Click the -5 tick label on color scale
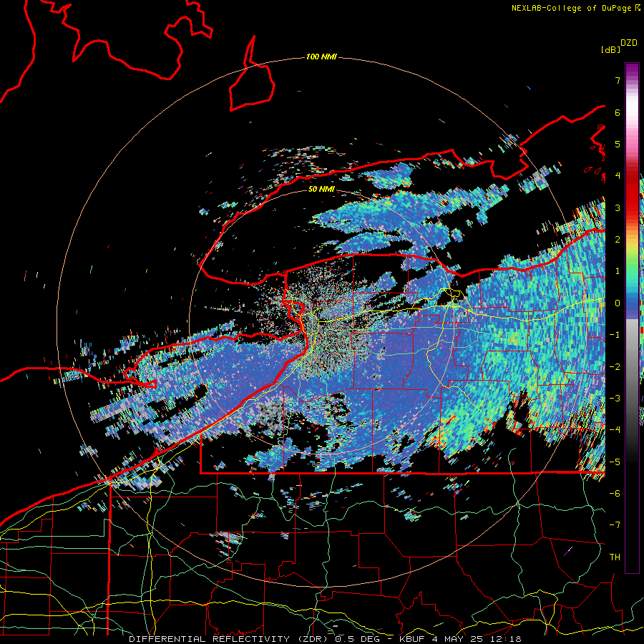Screen dimensions: 644x644 tap(615, 462)
